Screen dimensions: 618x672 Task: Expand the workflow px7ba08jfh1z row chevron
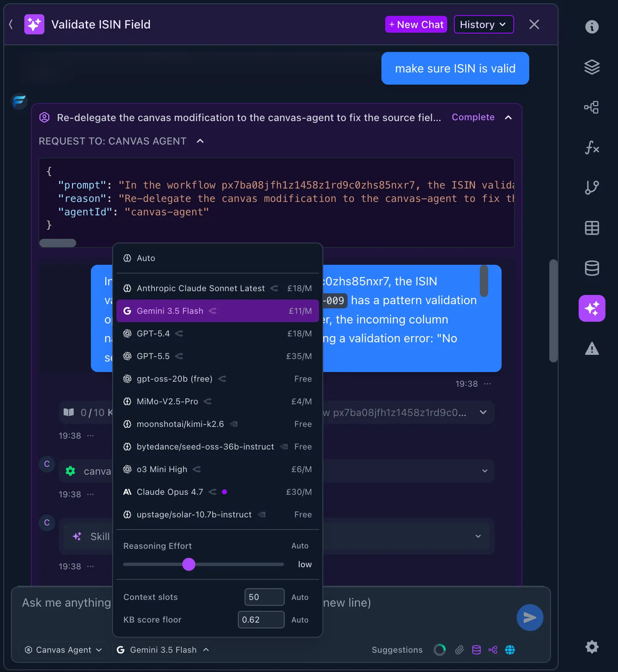click(483, 412)
